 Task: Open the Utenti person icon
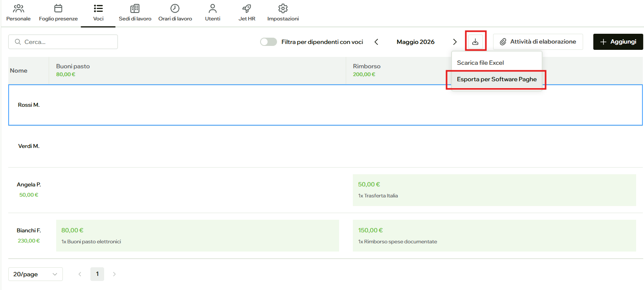tap(213, 8)
